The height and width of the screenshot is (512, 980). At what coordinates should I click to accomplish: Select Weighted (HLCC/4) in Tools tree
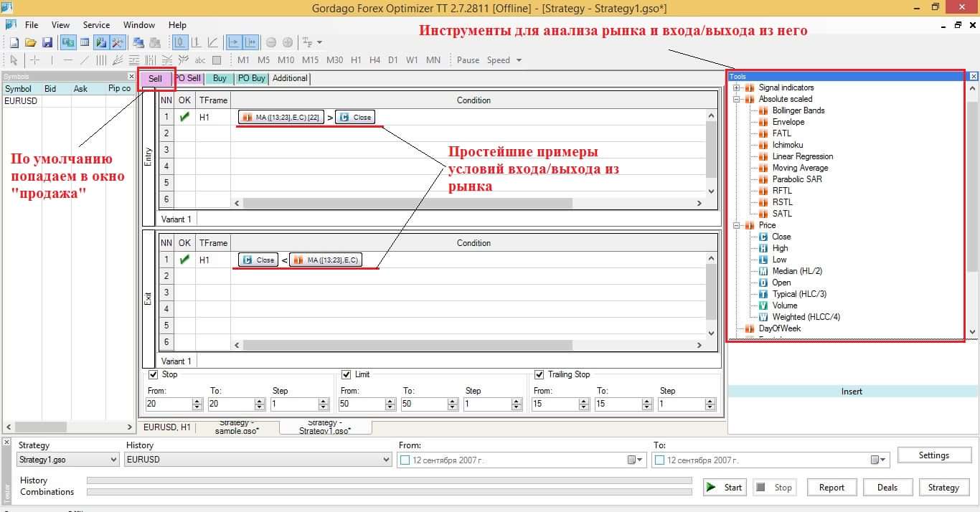pyautogui.click(x=806, y=317)
